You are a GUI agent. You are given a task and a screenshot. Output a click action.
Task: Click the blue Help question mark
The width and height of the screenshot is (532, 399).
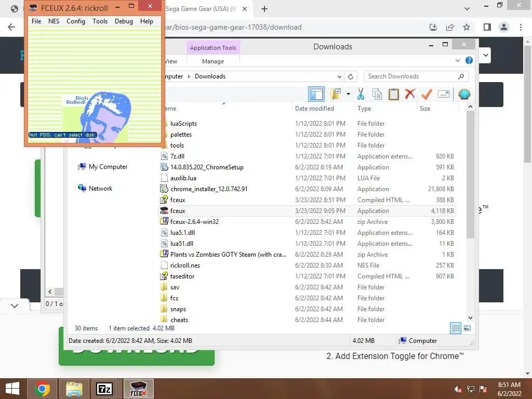pyautogui.click(x=469, y=60)
